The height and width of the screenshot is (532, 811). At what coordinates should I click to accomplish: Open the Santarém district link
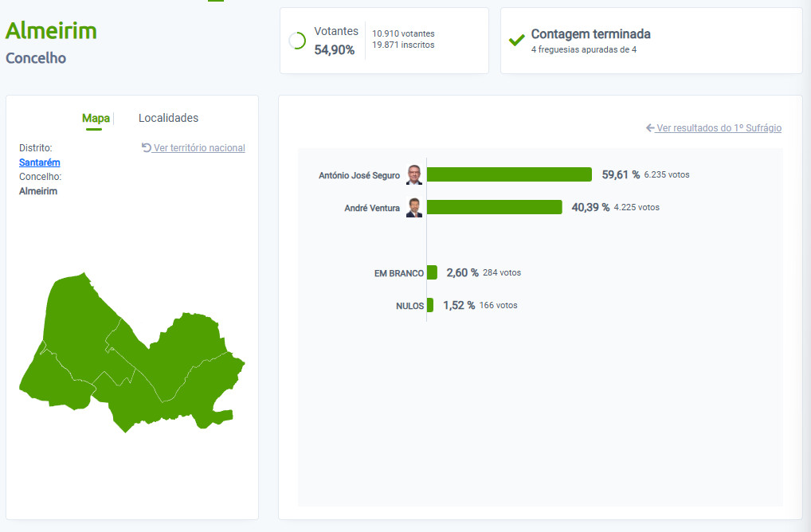coord(39,162)
